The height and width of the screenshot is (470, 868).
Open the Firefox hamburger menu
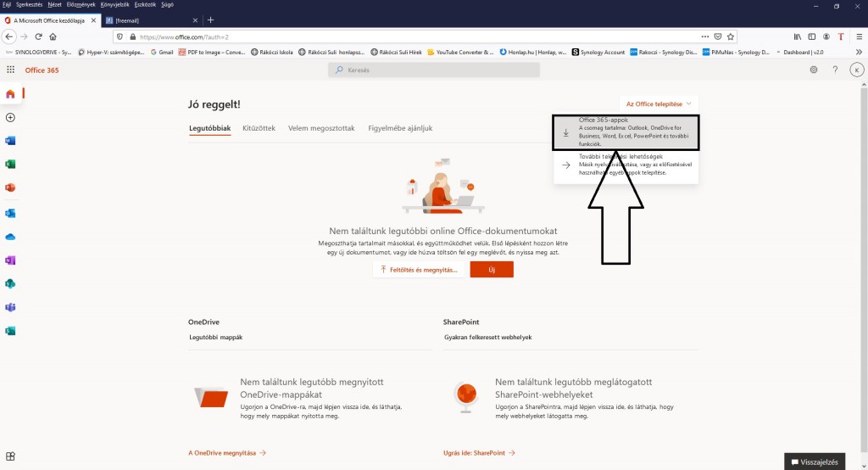pos(860,36)
